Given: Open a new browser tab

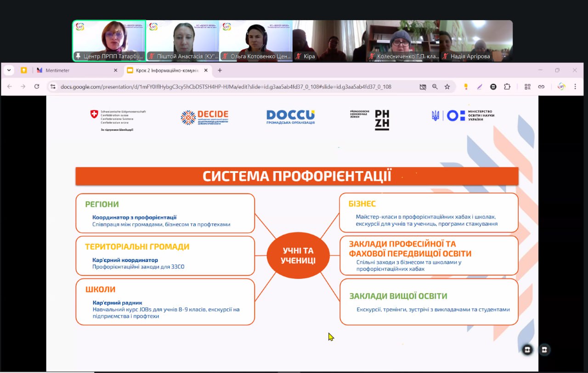Looking at the screenshot, I should [x=220, y=70].
